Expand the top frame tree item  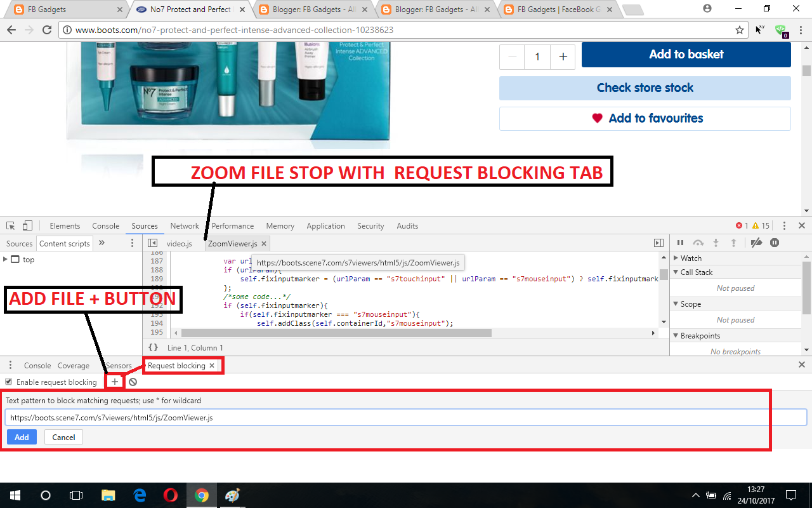pos(5,259)
